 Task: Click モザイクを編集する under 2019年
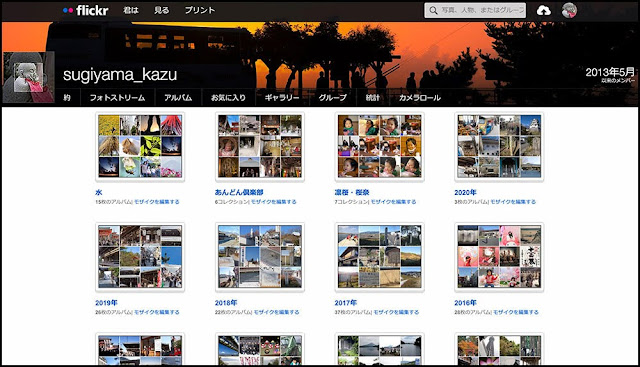(157, 312)
